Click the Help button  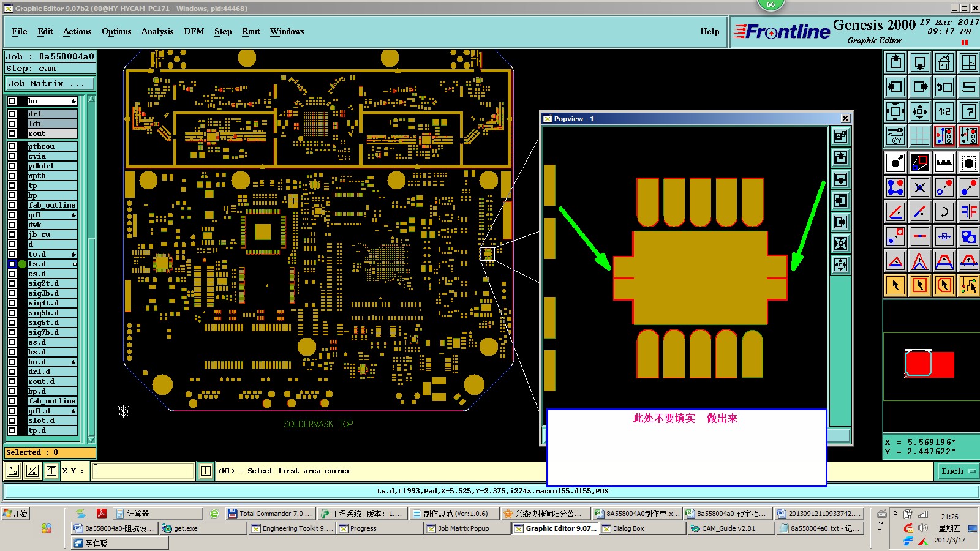(x=710, y=32)
